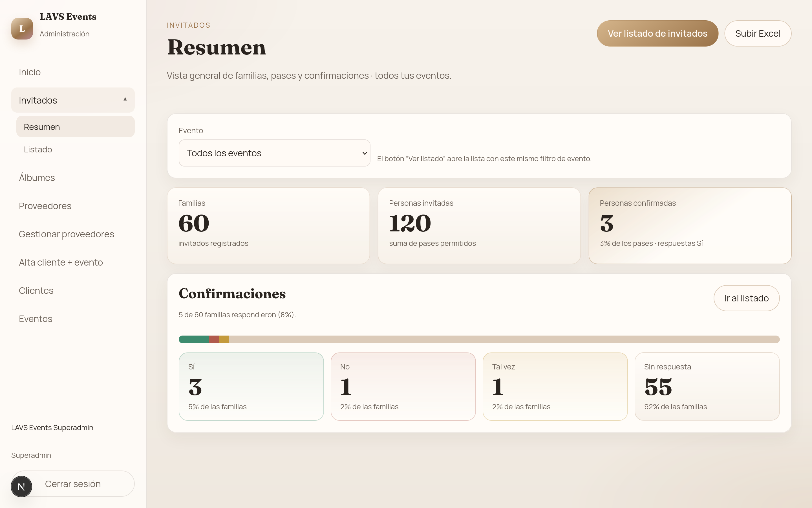Click the Administración subtitle
Viewport: 812px width, 508px height.
[64, 34]
